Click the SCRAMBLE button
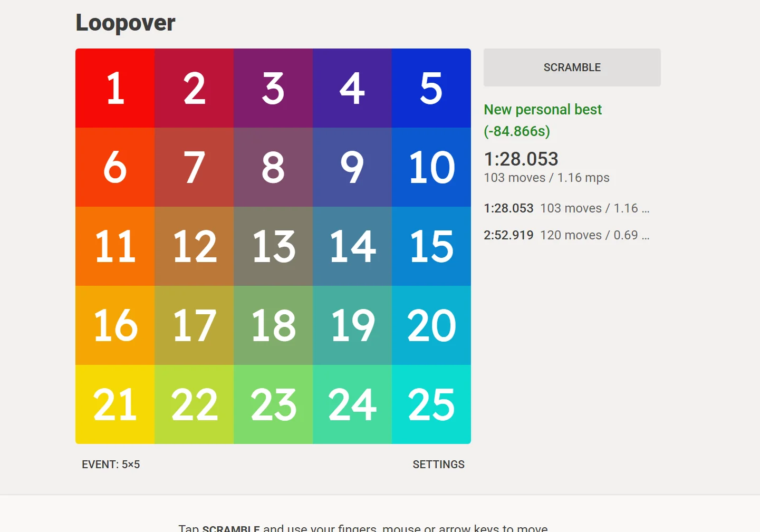 pos(572,67)
